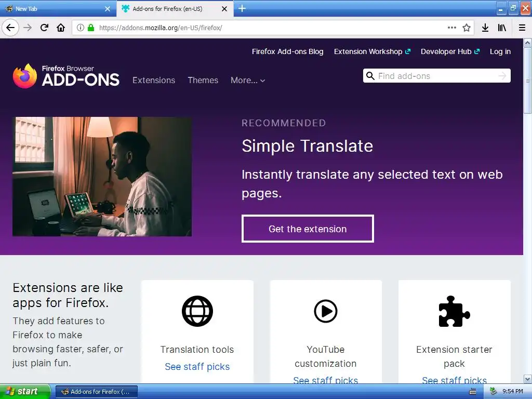Open the Library bookshelf icon

(502, 28)
